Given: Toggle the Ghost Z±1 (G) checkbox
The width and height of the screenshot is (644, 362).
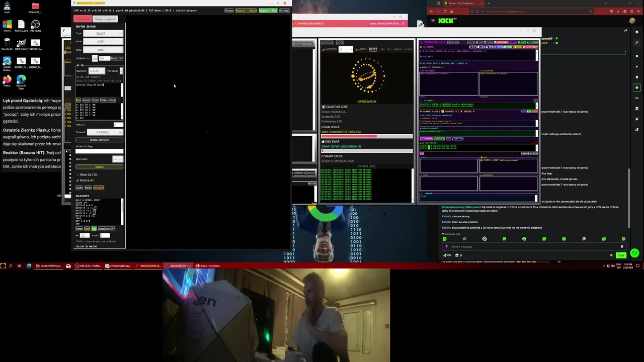Looking at the screenshot, I should click(x=78, y=174).
